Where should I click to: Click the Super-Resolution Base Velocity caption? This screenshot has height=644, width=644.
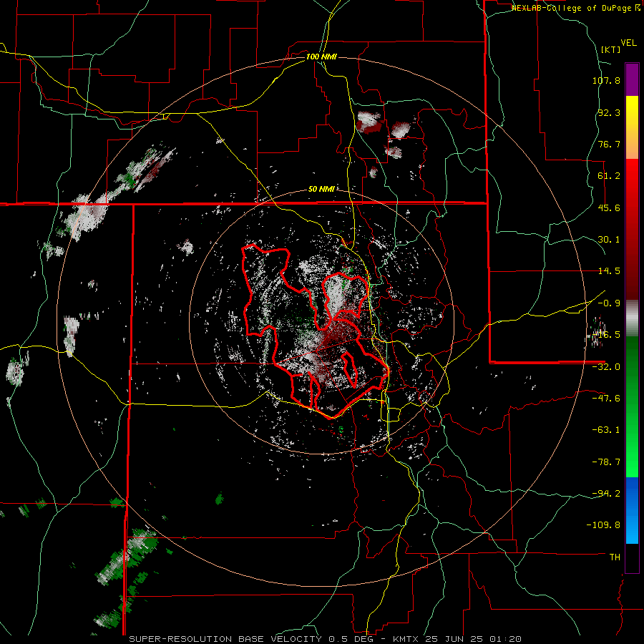click(326, 639)
